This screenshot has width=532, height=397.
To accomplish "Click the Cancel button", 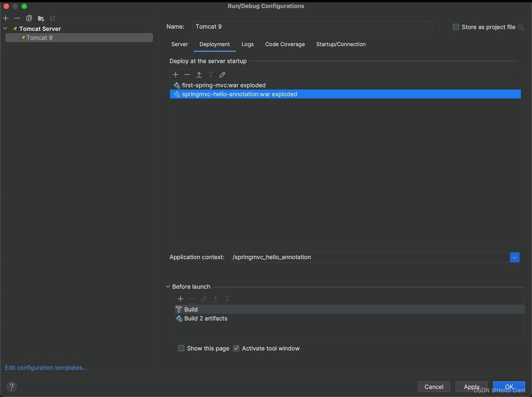I will point(434,387).
